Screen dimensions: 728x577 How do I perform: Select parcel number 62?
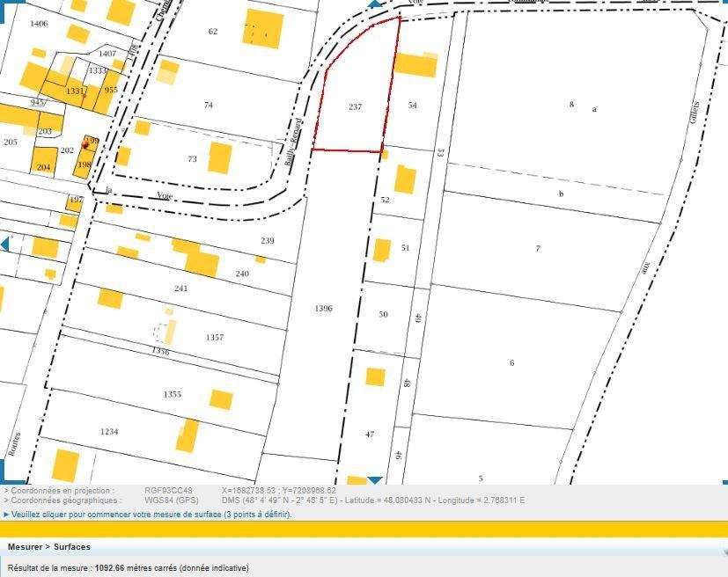pos(213,31)
